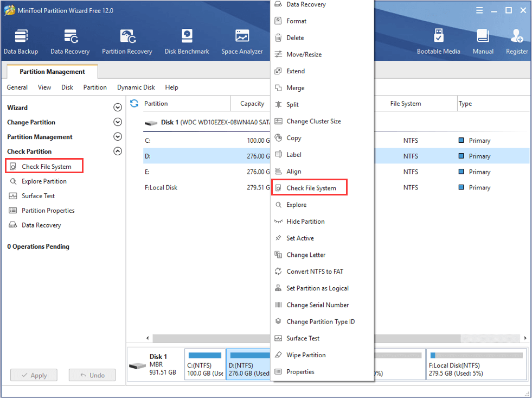Expand Partition Management sidebar section
This screenshot has width=532, height=398.
117,136
